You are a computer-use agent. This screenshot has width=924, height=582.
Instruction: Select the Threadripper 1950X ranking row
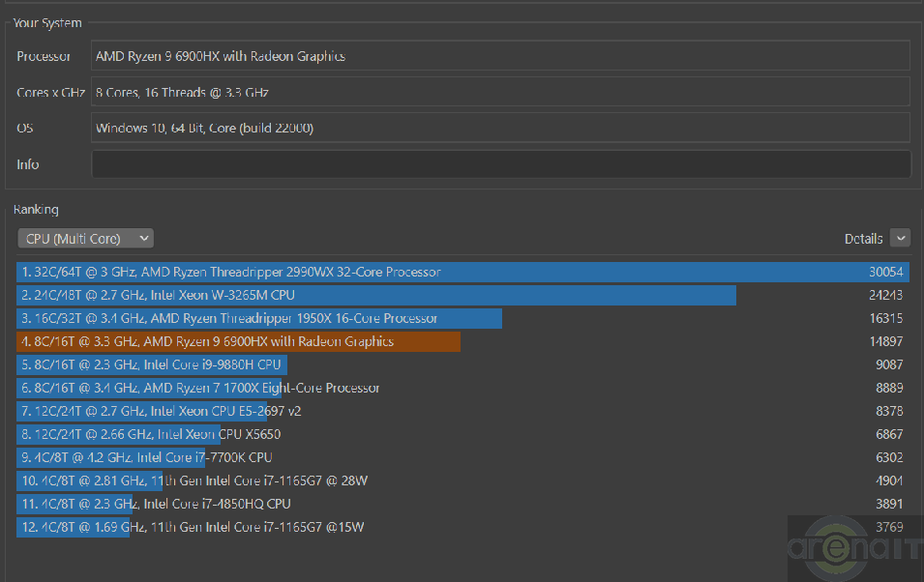(x=230, y=319)
